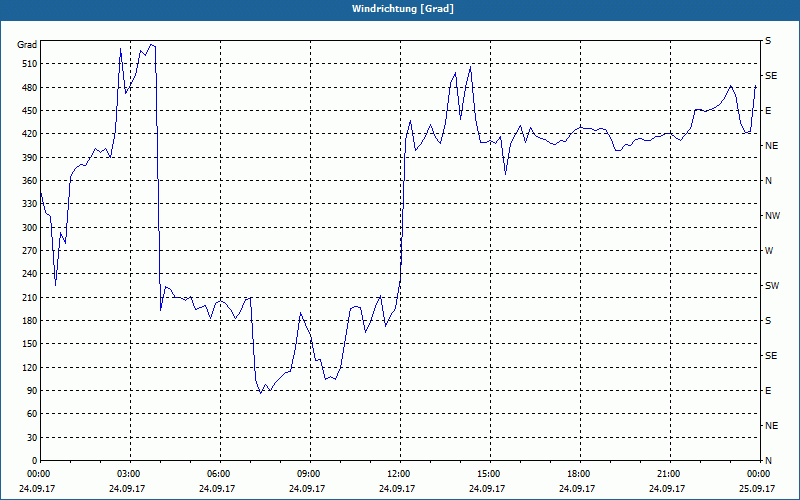Click the 03:00 time axis label

[128, 474]
